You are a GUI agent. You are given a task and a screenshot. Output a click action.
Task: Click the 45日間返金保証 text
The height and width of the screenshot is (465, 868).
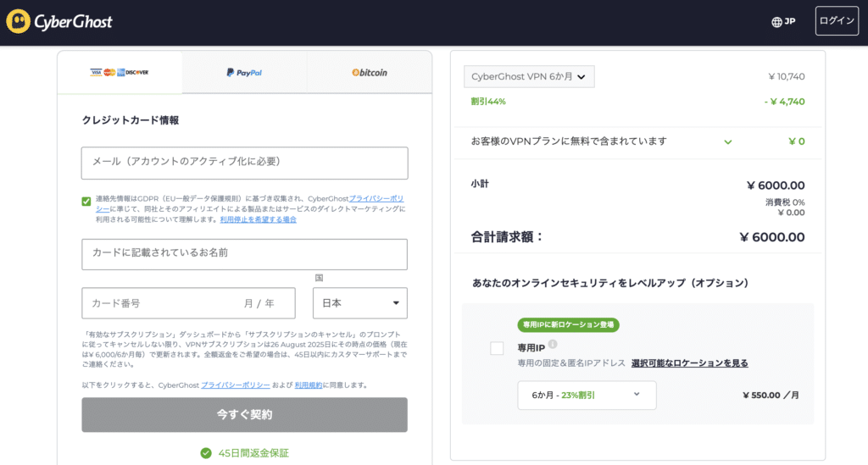tap(253, 453)
